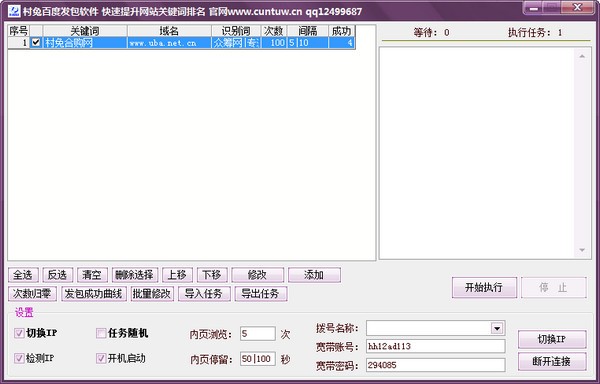Reset counts with 次数归零

point(33,294)
